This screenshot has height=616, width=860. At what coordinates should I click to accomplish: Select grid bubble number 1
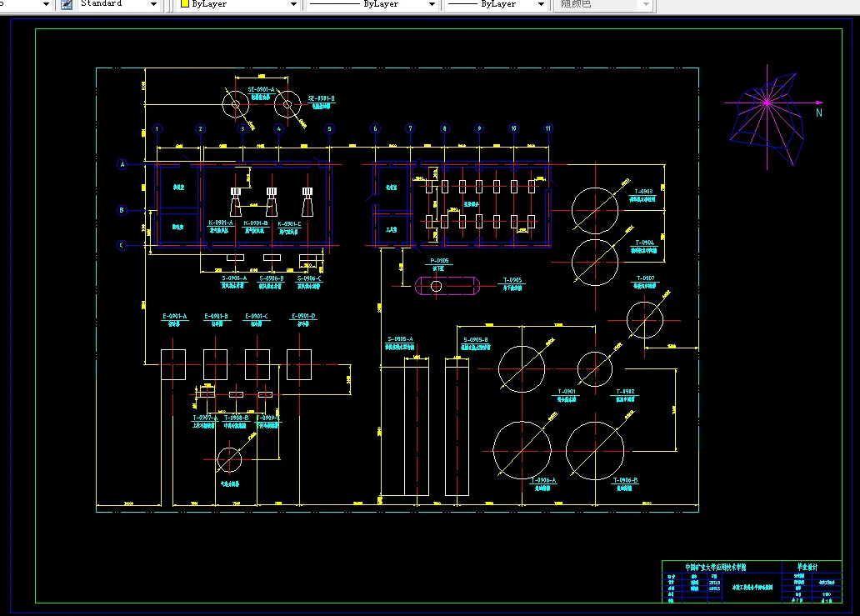pos(157,129)
